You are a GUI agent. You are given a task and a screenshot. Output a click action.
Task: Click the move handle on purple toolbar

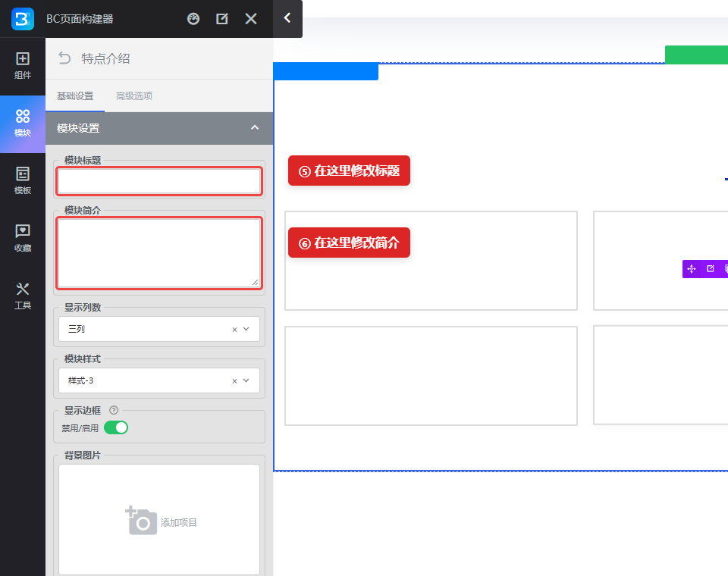click(x=692, y=269)
